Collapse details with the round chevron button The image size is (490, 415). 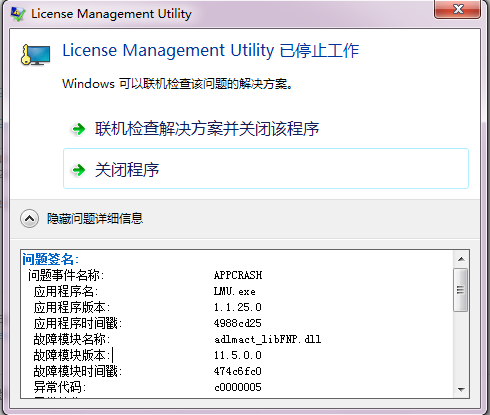pos(29,219)
